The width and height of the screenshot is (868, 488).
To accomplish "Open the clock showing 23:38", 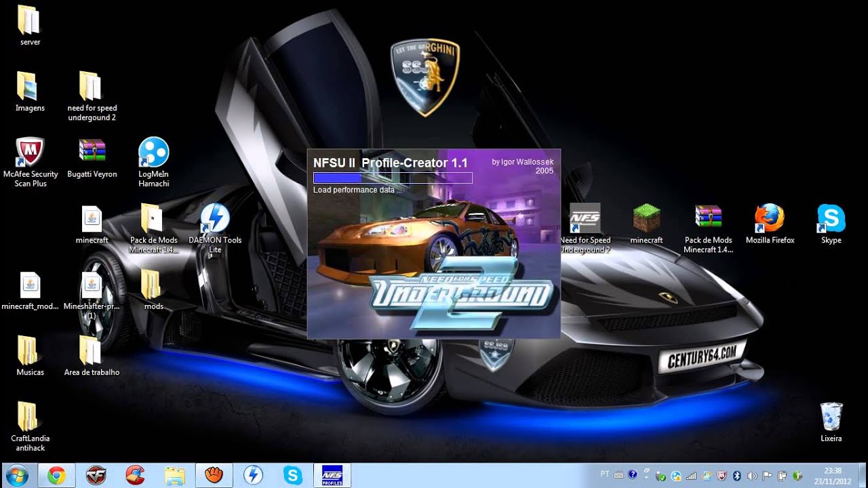I will click(833, 476).
